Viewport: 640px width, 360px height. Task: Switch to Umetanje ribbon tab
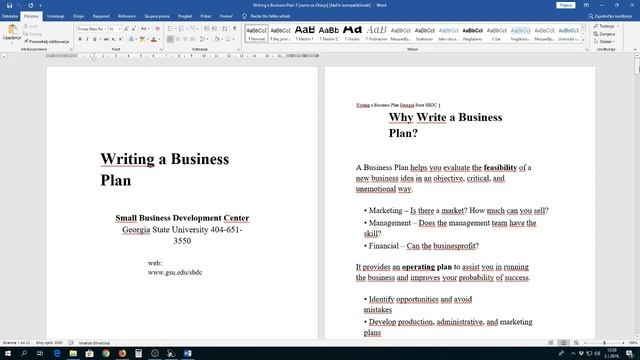56,16
